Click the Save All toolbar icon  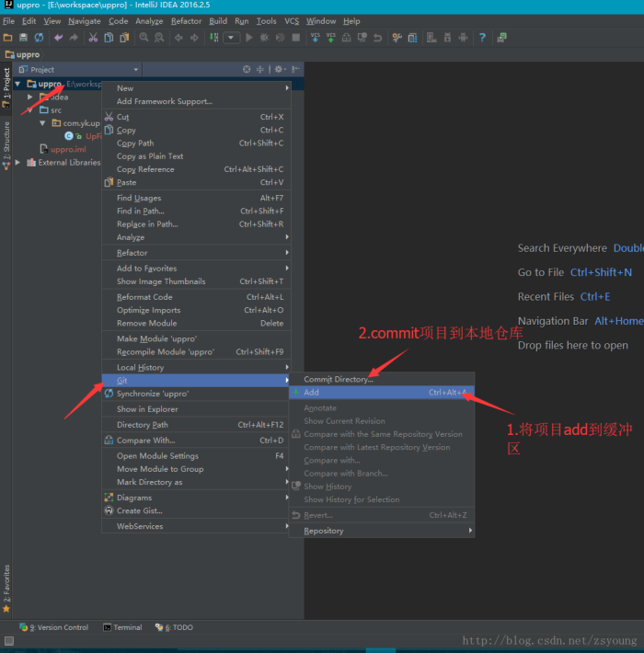coord(23,38)
